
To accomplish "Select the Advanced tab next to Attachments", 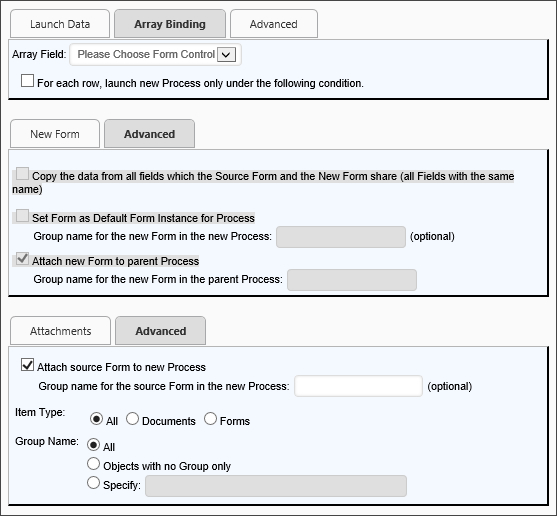I will [161, 331].
